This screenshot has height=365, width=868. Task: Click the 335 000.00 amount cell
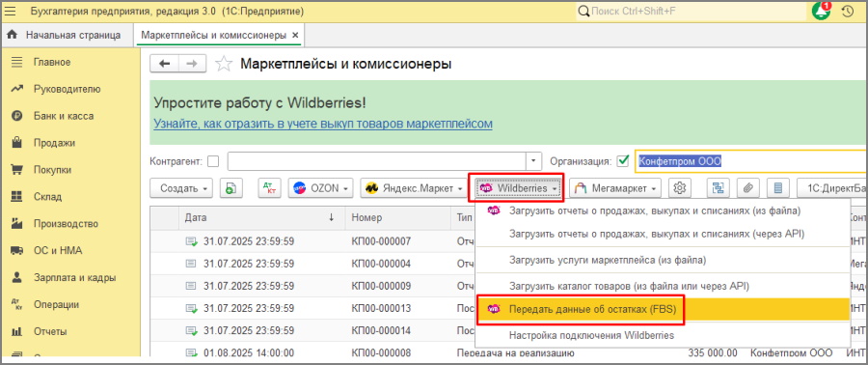coord(713,352)
